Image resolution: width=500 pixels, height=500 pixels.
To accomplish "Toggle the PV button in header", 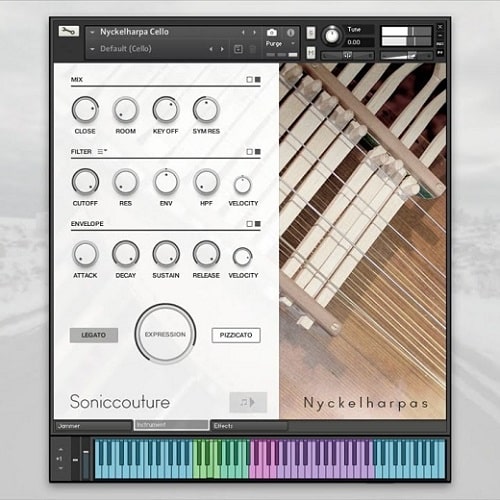I will 440,53.
